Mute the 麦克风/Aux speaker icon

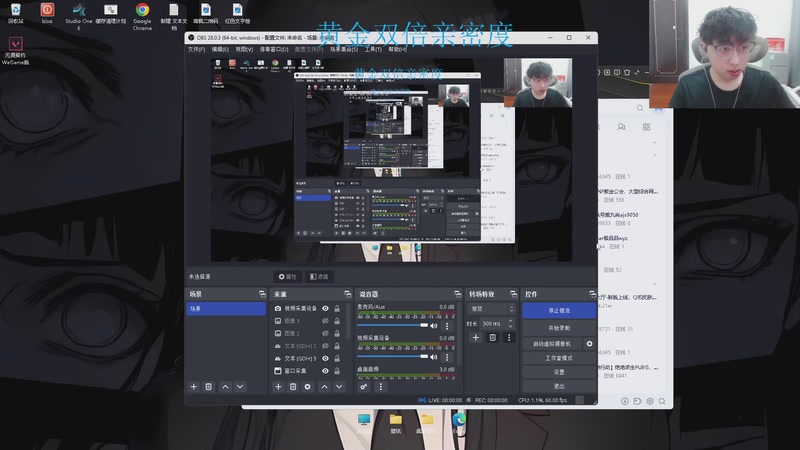pos(434,326)
